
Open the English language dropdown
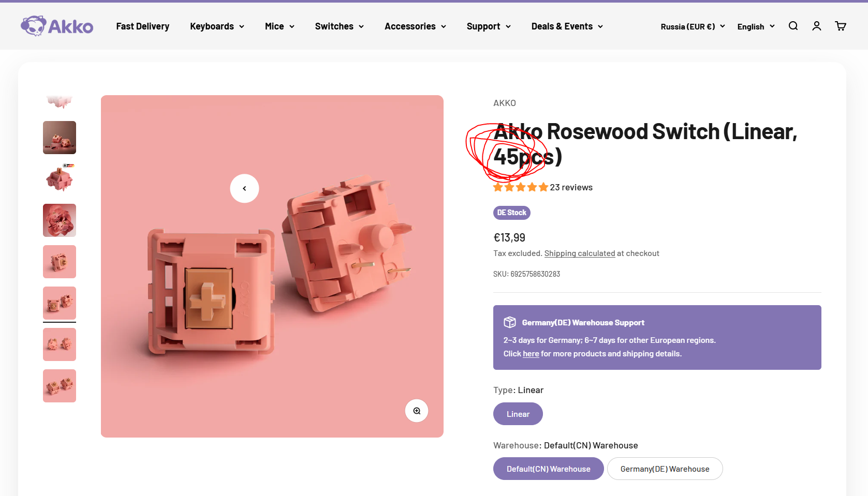coord(756,26)
